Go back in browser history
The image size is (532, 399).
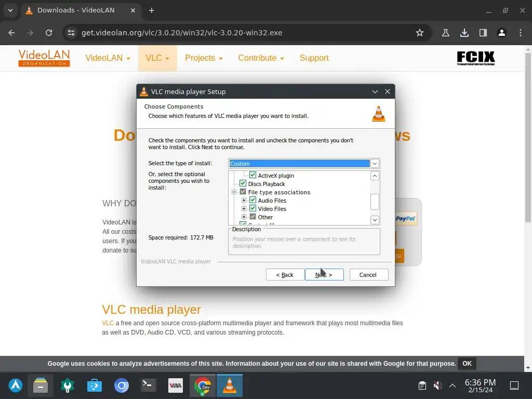click(x=11, y=33)
